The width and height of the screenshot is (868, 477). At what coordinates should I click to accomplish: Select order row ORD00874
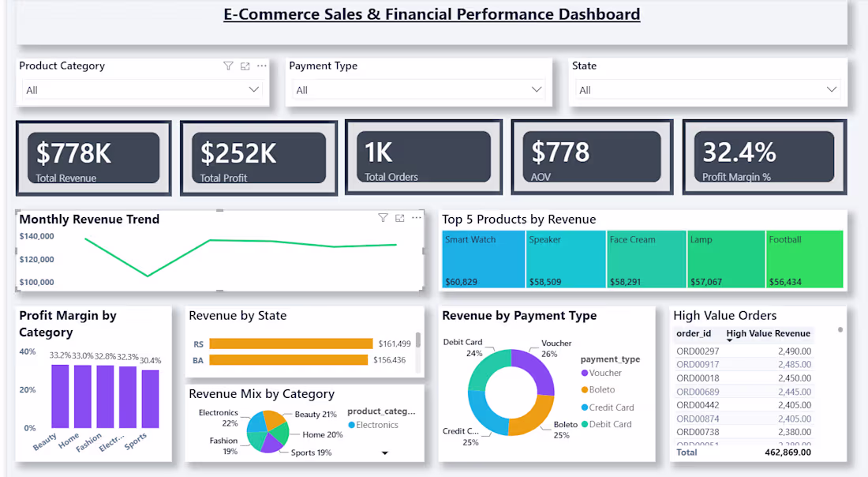[x=743, y=419]
